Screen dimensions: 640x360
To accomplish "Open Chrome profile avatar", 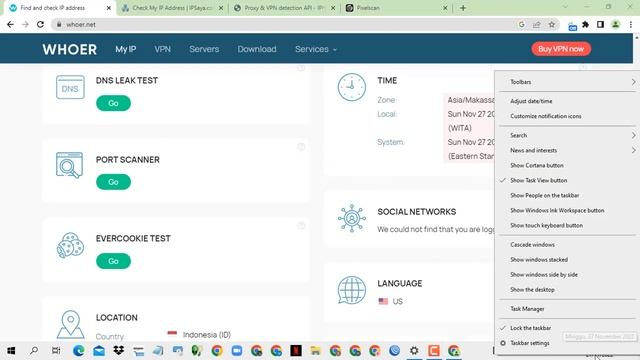I will (x=616, y=24).
